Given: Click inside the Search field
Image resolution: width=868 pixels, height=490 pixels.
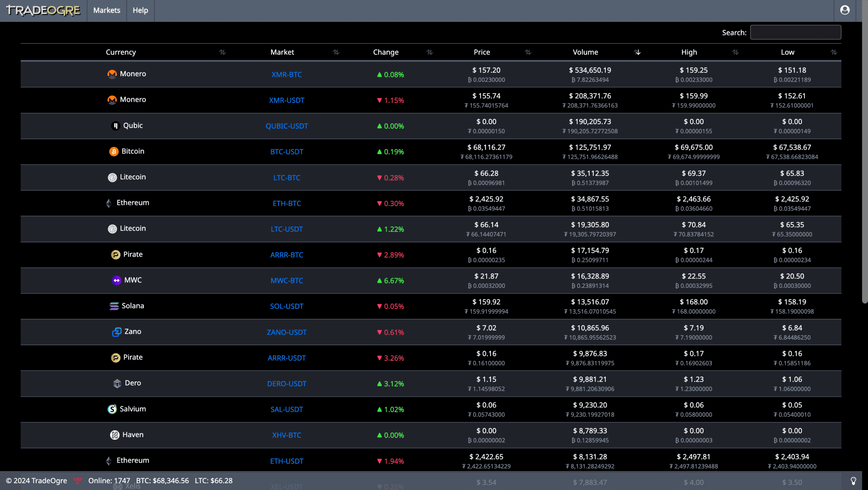Looking at the screenshot, I should tap(795, 32).
